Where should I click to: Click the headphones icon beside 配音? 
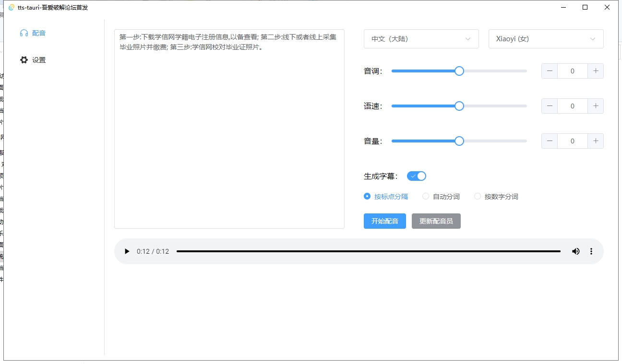(24, 33)
